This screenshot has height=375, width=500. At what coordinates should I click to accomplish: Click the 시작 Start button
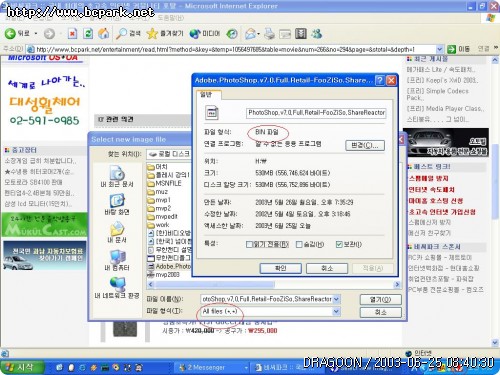click(x=22, y=367)
